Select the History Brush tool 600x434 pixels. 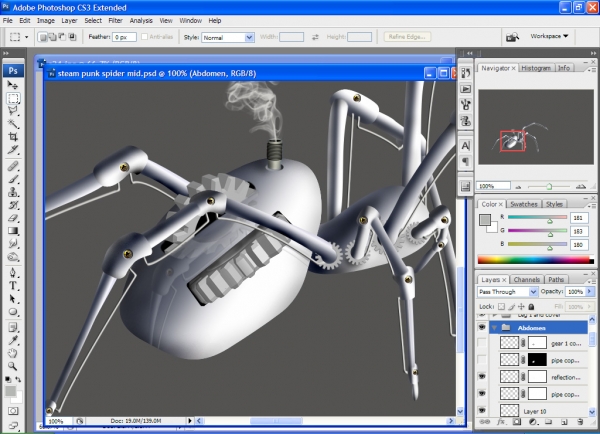13,205
